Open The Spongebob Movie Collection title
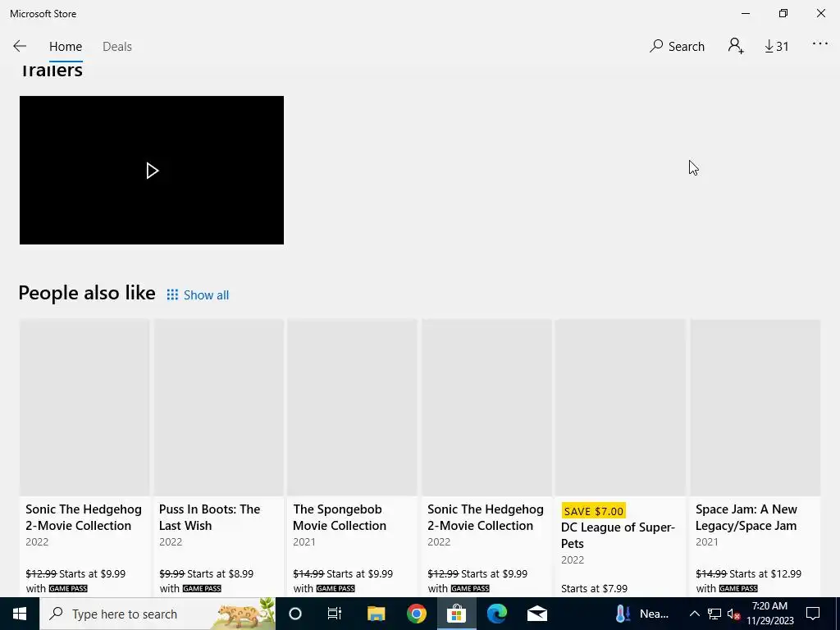The image size is (840, 630). (340, 518)
